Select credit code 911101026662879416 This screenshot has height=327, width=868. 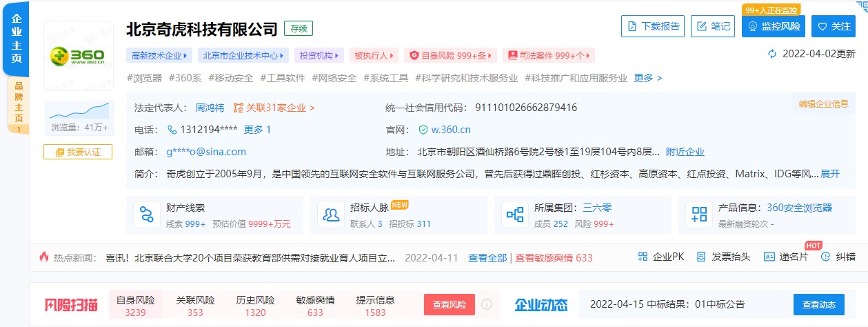point(526,108)
